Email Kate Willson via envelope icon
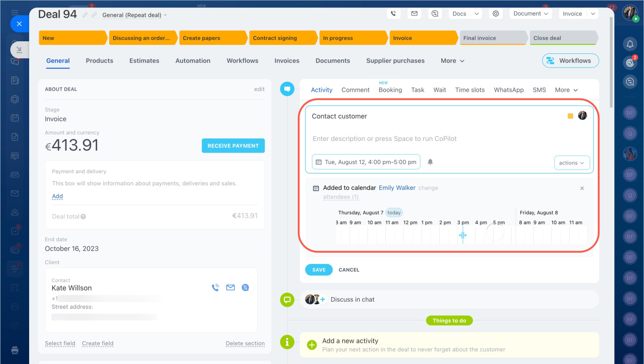The image size is (644, 364). click(230, 287)
